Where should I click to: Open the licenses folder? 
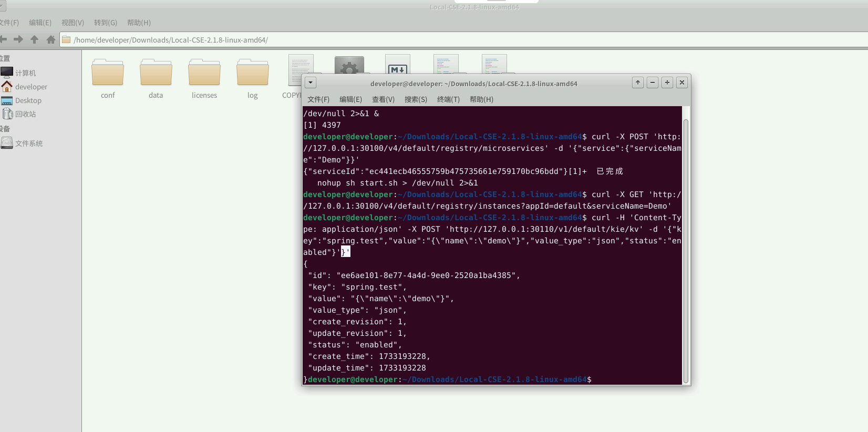tap(204, 73)
